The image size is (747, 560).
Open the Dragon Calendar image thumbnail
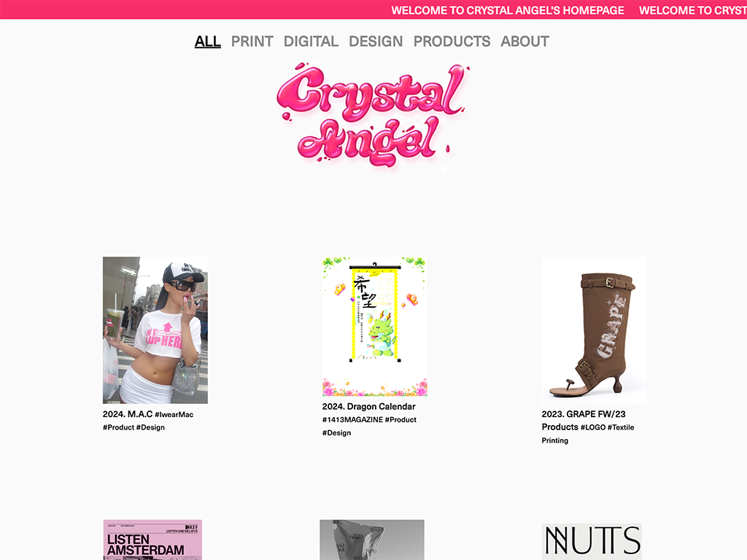pyautogui.click(x=375, y=327)
